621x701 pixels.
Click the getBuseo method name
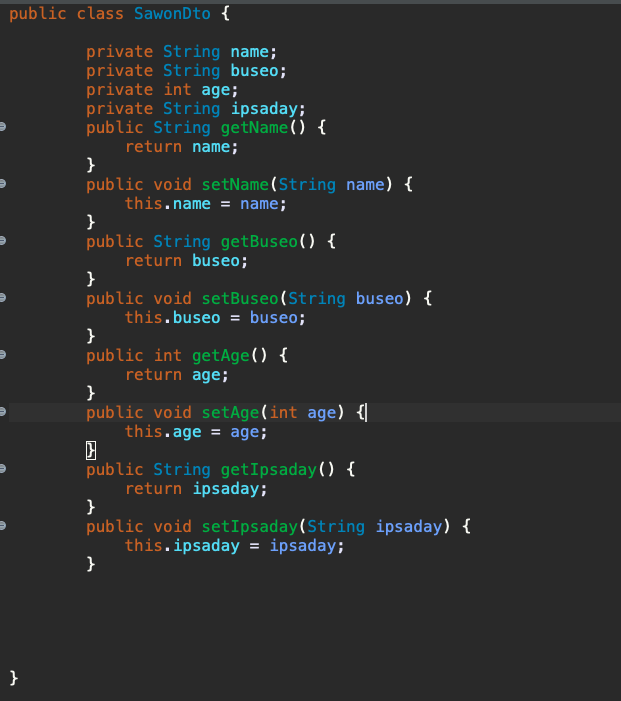pos(259,242)
